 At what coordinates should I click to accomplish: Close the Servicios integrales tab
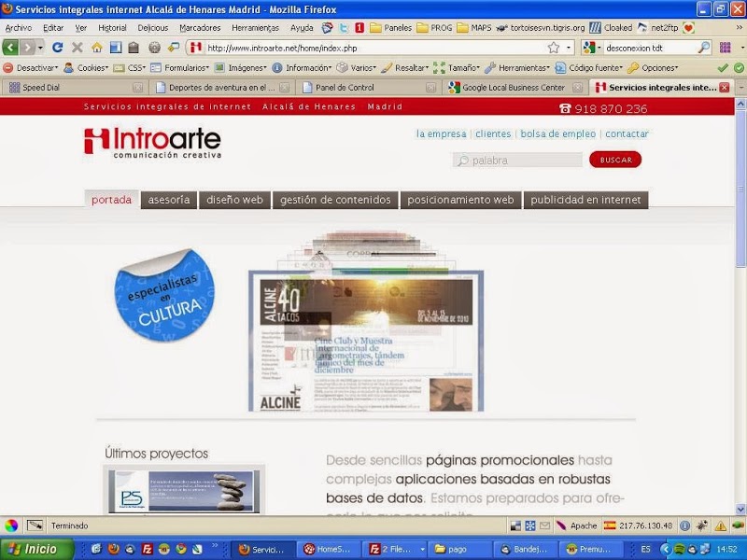pos(725,88)
